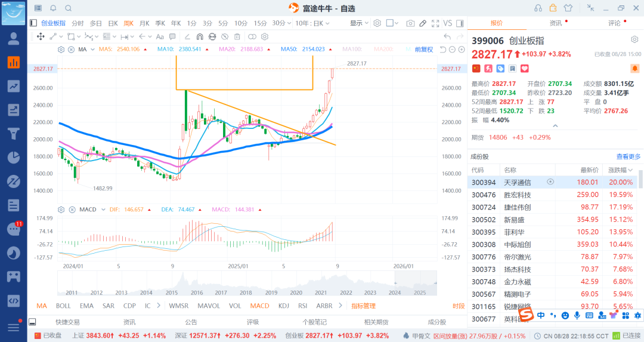Open 快捷交易 quick trade
Viewport: 644px width, 342px height.
68,322
